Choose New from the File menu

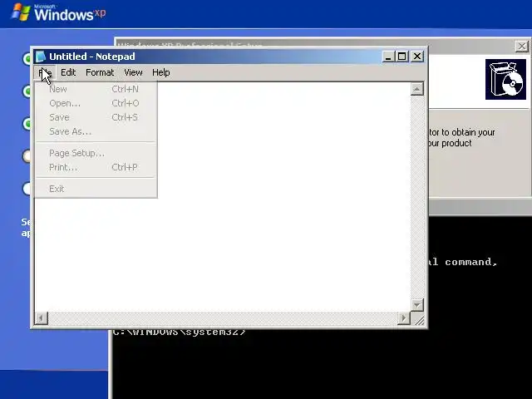pos(96,89)
